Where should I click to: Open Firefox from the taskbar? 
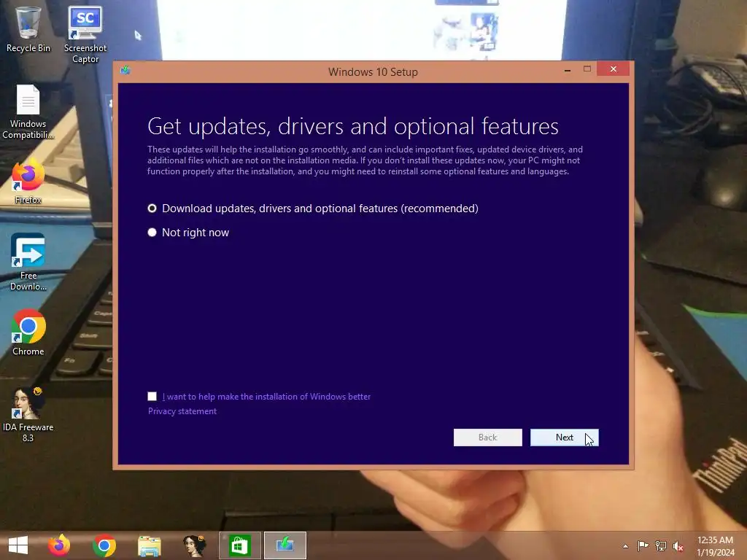point(59,545)
